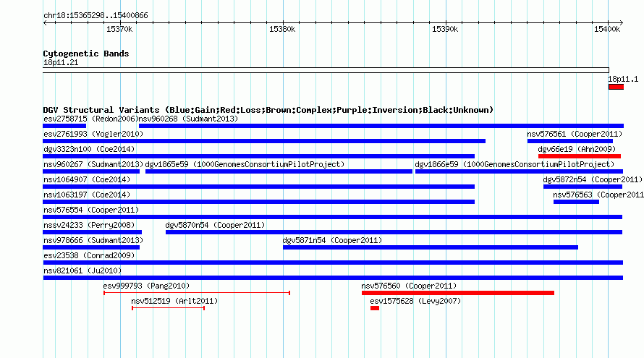The width and height of the screenshot is (644, 358).
Task: Click the 15380k ruler marker
Action: click(282, 30)
